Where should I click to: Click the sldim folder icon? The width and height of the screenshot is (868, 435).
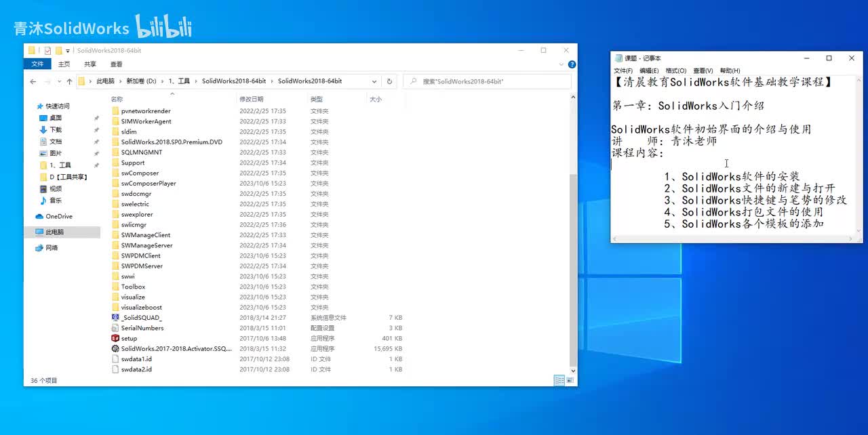coord(115,131)
